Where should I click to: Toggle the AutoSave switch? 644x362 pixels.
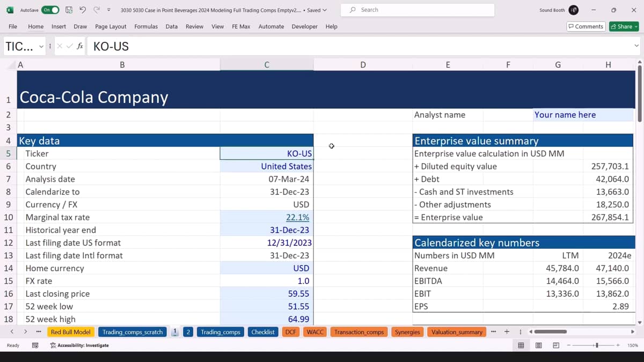(x=50, y=10)
